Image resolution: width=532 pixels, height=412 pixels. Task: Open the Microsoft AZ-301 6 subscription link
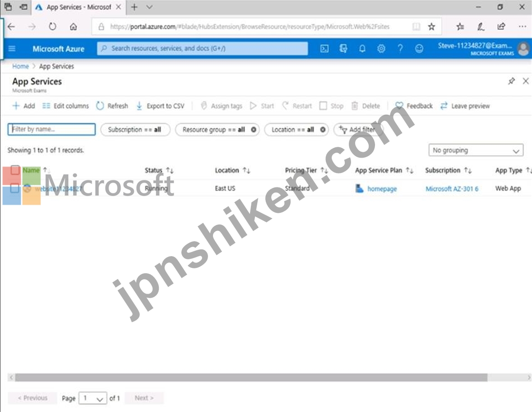[x=452, y=188]
